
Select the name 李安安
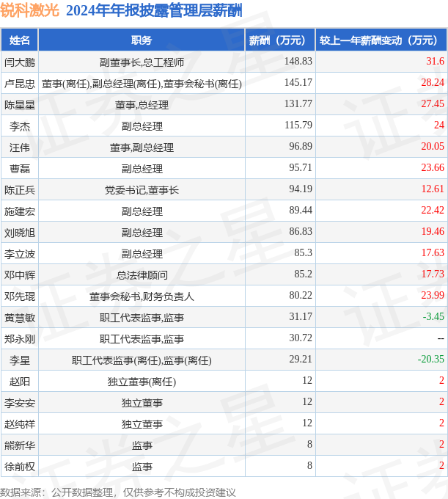pos(19,403)
